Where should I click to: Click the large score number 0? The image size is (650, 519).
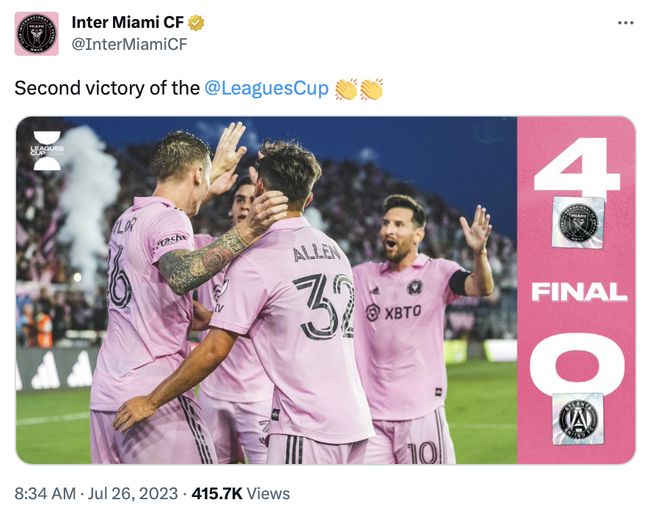click(x=577, y=364)
